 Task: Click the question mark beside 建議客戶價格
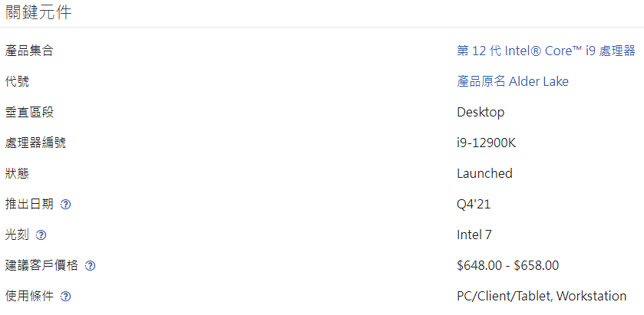point(91,266)
